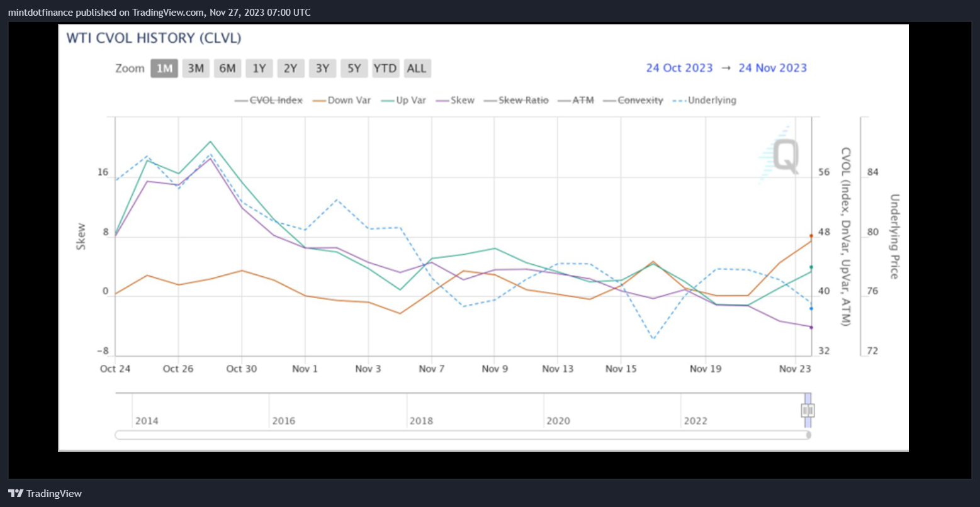
Task: Click the 2022 navigator timeline label
Action: click(x=696, y=421)
